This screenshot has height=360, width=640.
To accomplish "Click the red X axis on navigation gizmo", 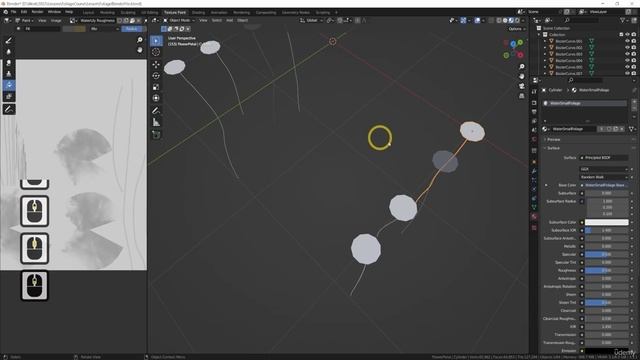I will tap(521, 55).
